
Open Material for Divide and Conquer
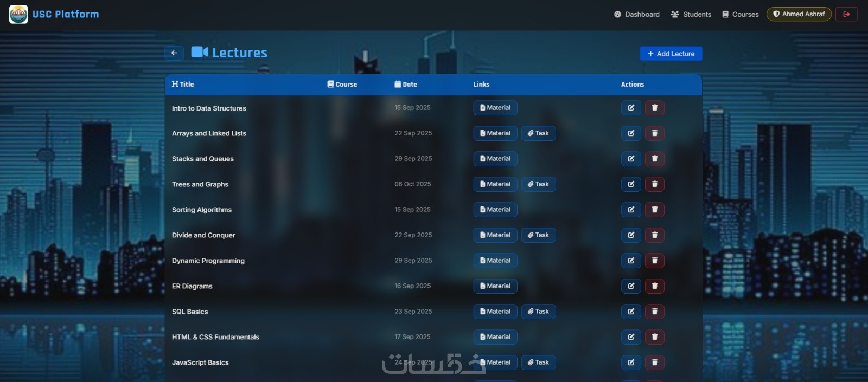(495, 235)
